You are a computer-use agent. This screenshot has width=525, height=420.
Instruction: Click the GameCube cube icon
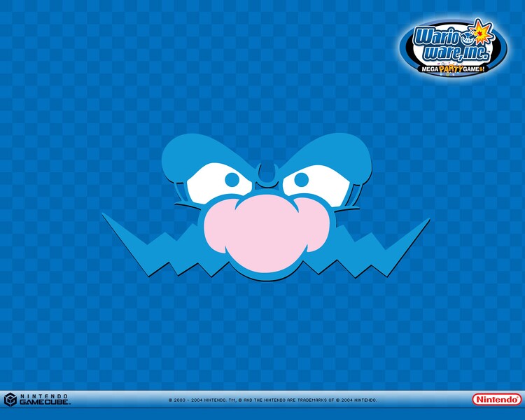point(10,399)
